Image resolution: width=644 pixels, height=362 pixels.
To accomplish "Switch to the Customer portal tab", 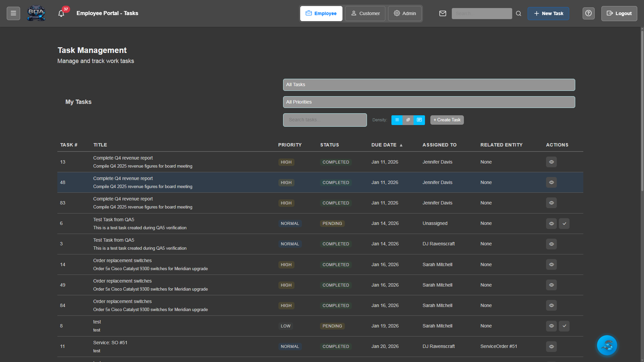I will (365, 13).
